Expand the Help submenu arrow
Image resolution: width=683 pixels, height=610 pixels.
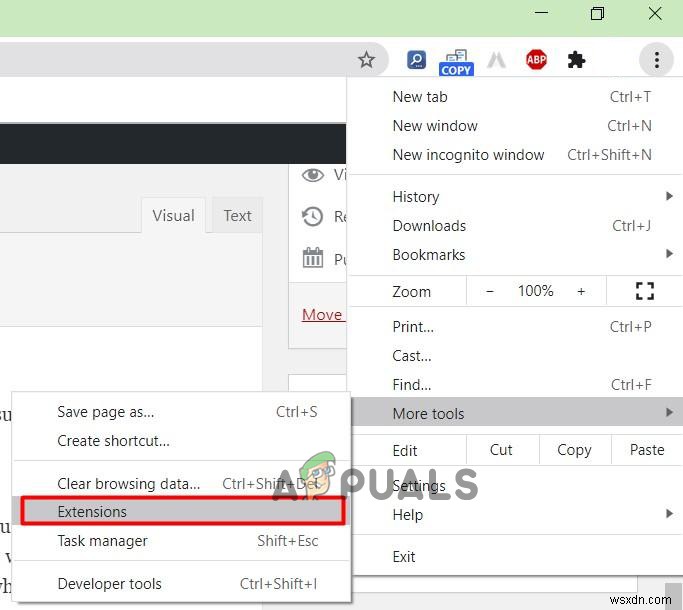click(669, 514)
